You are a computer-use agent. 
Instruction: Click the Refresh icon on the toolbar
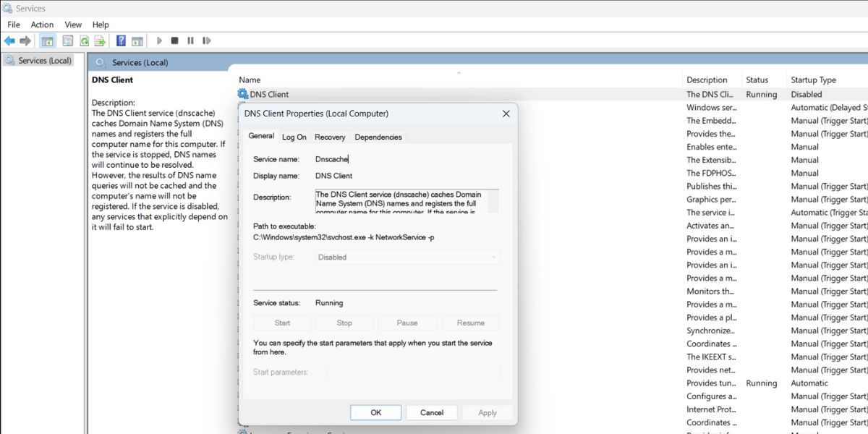85,41
